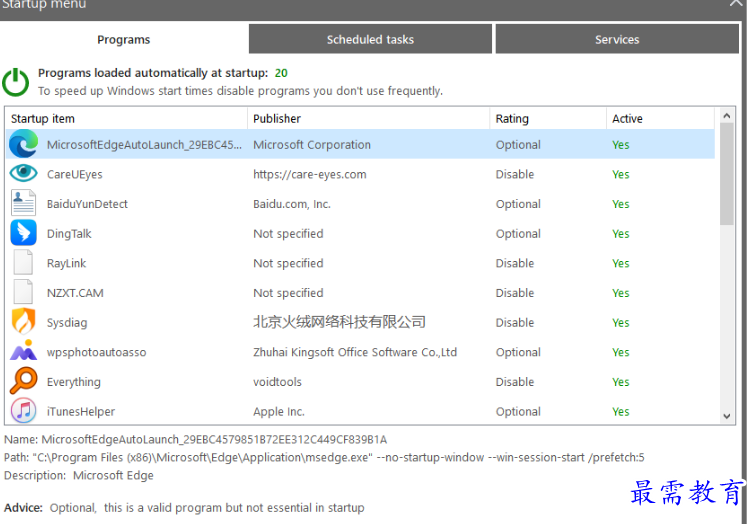Click the DingTalk blue icon
Viewport: 752px width, 524px height.
tap(23, 233)
